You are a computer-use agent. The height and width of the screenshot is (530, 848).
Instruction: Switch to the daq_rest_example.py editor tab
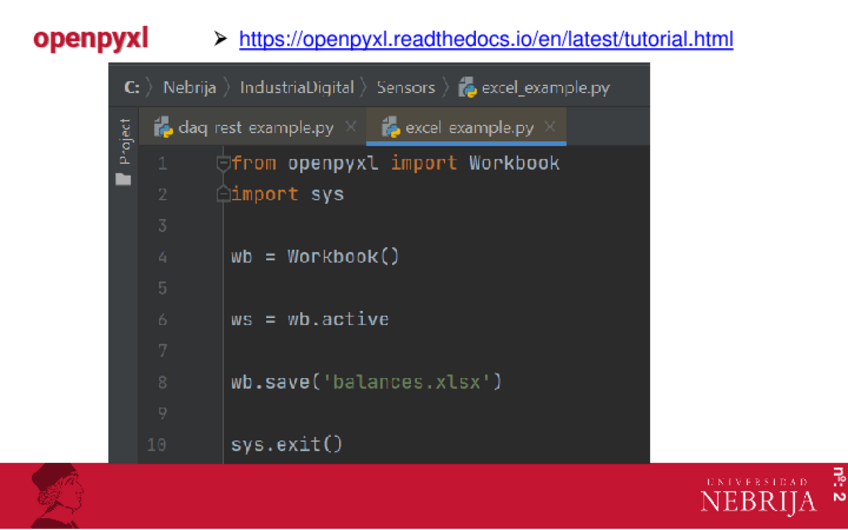pos(256,128)
